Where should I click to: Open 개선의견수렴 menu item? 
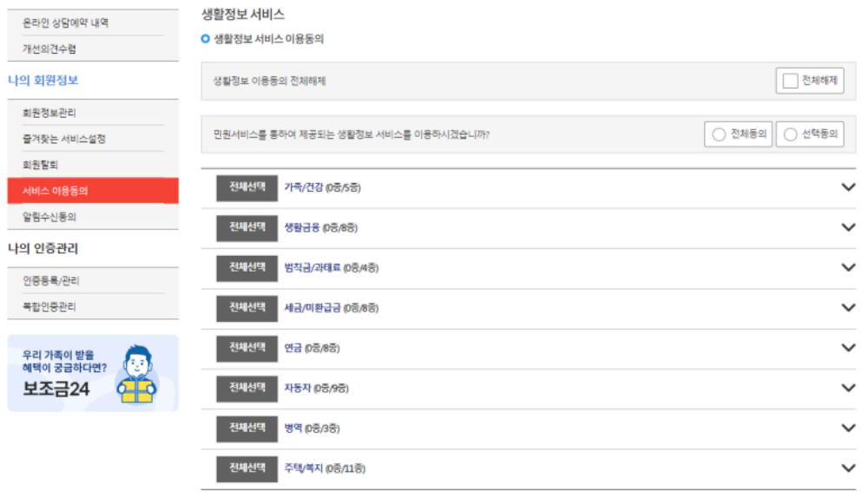[x=49, y=49]
